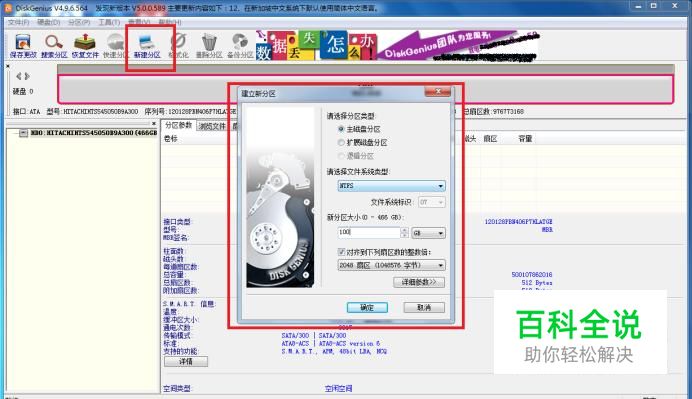
Task: Click the 容量 column header
Action: point(525,139)
